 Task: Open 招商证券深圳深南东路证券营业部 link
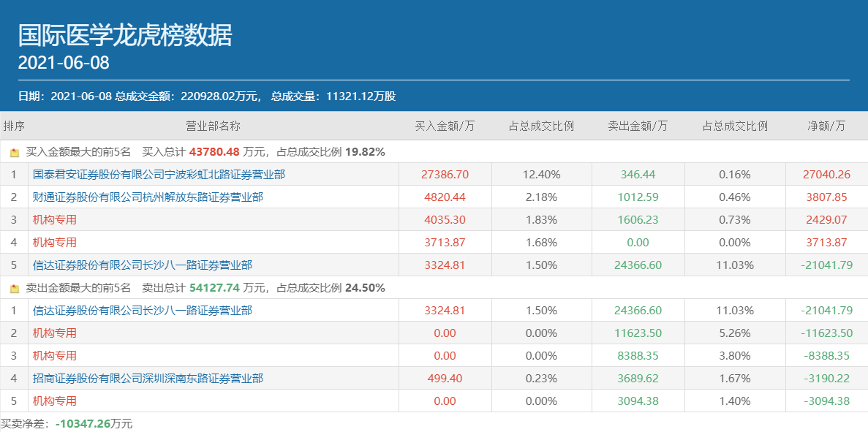click(148, 379)
